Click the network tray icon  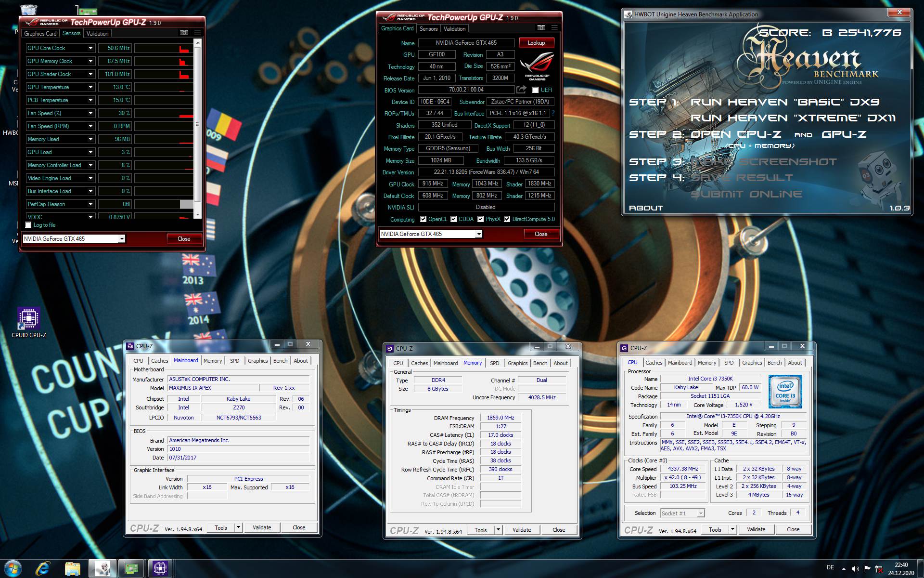(879, 569)
